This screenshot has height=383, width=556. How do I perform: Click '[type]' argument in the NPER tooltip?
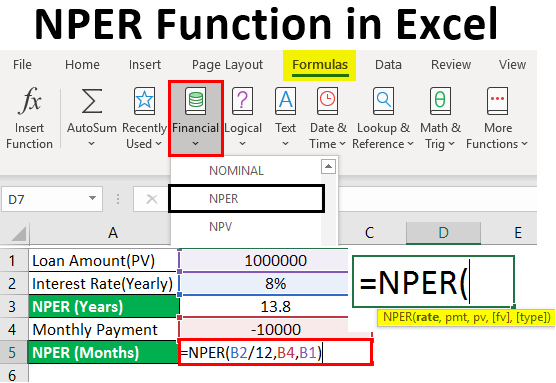(x=533, y=317)
